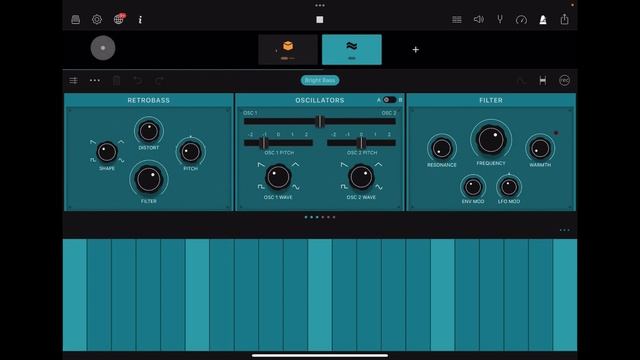Screen dimensions: 640x360
Task: Open the pattern grid view icon
Action: point(457,20)
